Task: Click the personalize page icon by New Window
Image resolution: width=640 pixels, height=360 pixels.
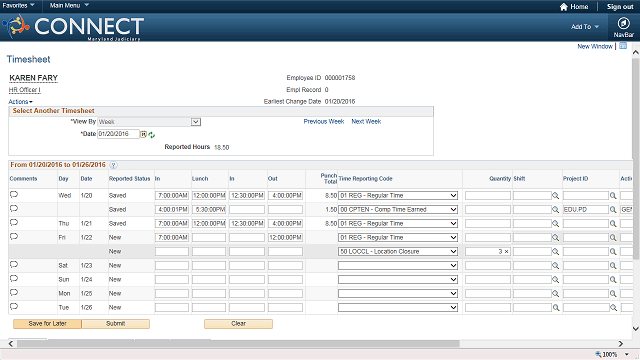Action: click(x=623, y=46)
